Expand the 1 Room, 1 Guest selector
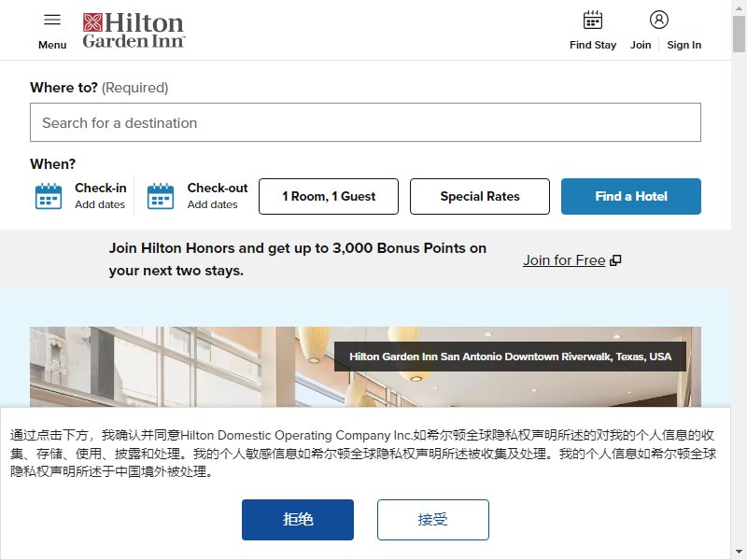Screen dimensions: 747x560 (x=329, y=196)
